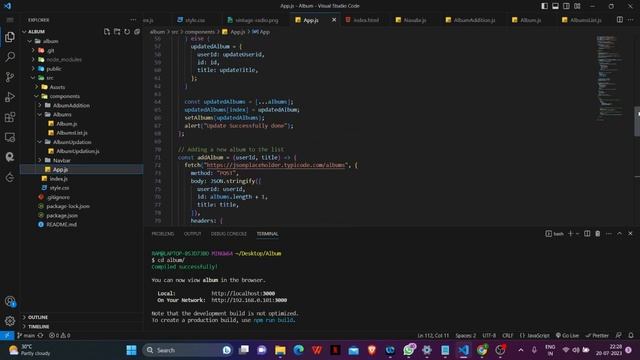The width and height of the screenshot is (640, 360).
Task: Open package.json in file tree
Action: click(x=62, y=215)
